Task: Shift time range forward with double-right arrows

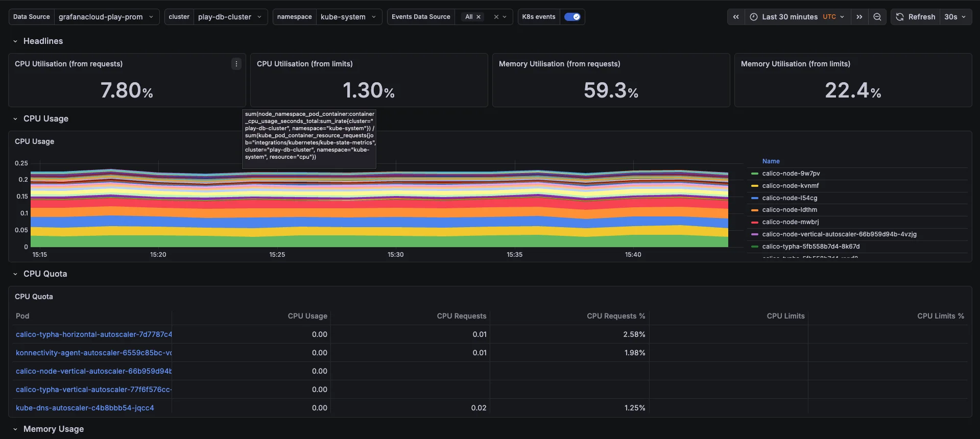Action: (859, 17)
